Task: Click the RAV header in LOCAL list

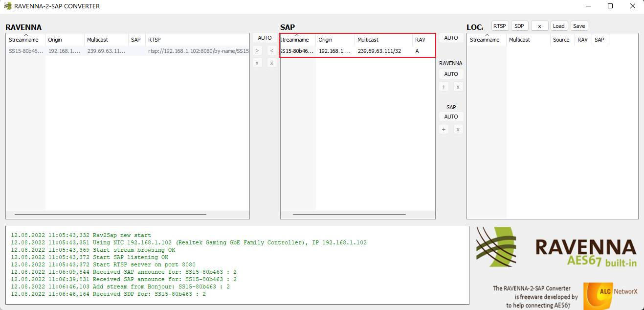Action: click(x=583, y=40)
